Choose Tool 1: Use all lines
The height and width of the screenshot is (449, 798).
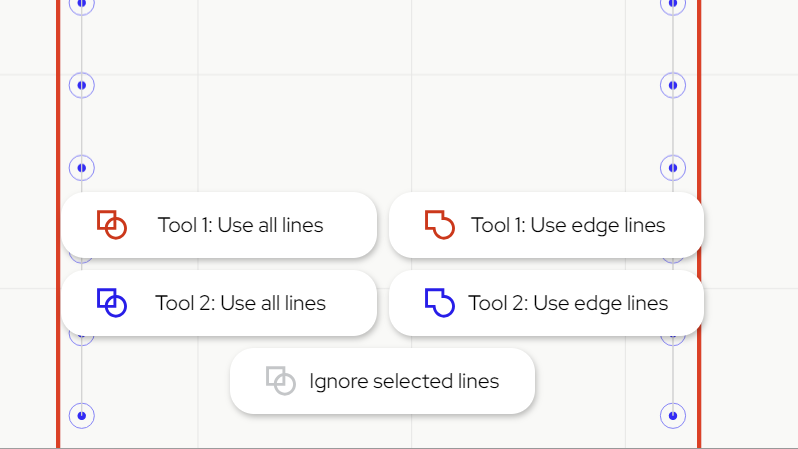pyautogui.click(x=219, y=225)
